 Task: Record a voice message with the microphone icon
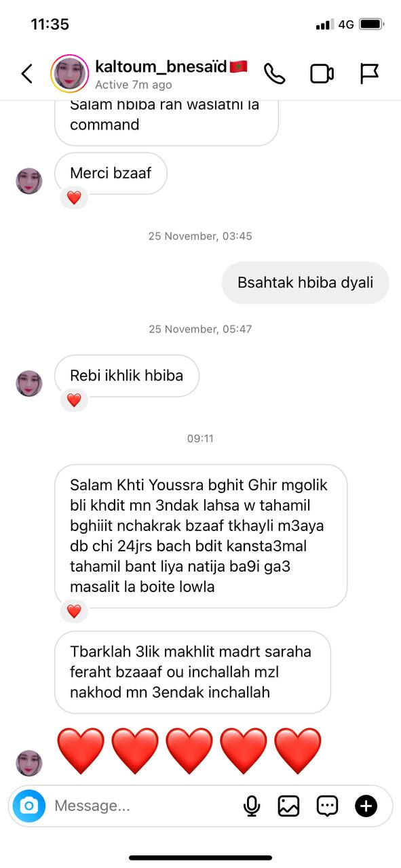click(252, 806)
